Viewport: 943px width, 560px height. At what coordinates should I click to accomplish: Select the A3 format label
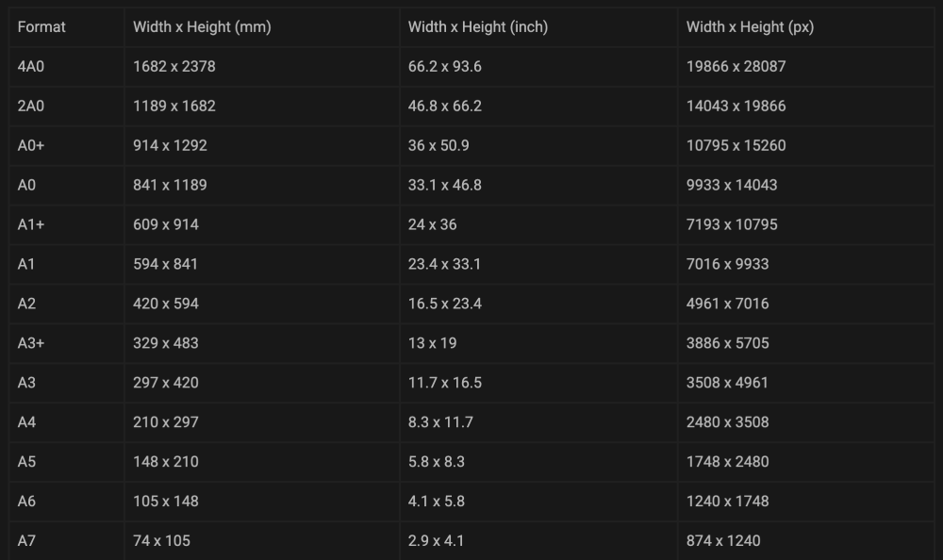[26, 383]
